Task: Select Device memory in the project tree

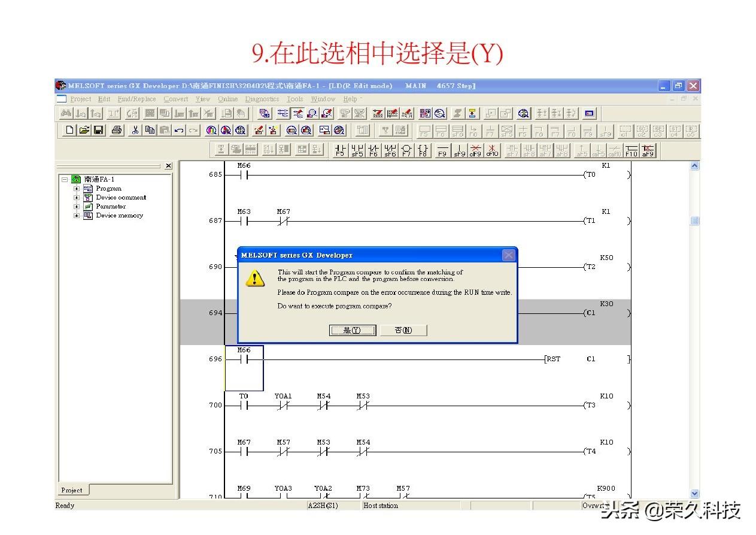Action: [120, 216]
